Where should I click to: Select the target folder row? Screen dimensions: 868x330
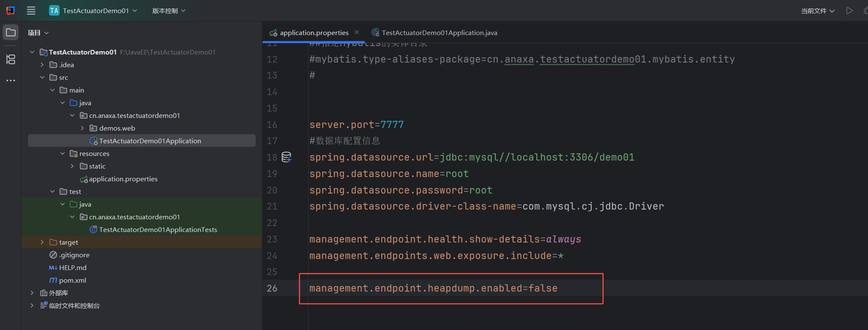(142, 242)
